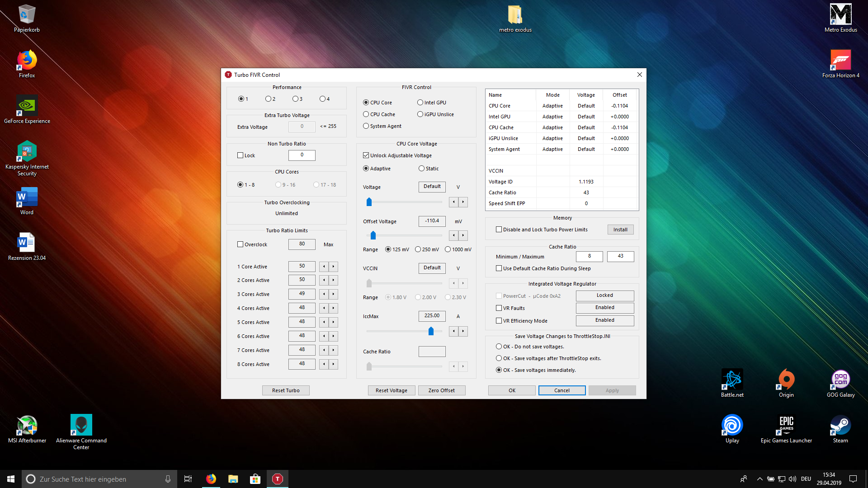
Task: Open the Firefox desktop shortcut
Action: 27,64
